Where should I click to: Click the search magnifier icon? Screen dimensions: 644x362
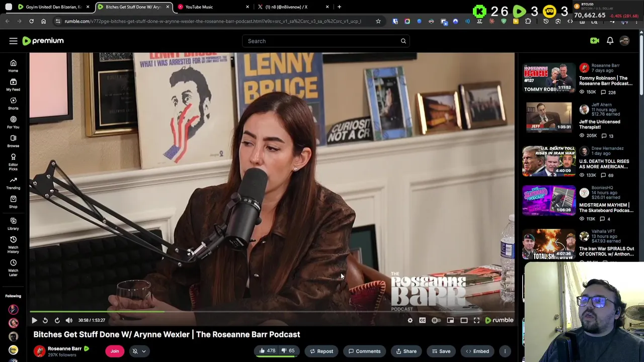point(403,41)
